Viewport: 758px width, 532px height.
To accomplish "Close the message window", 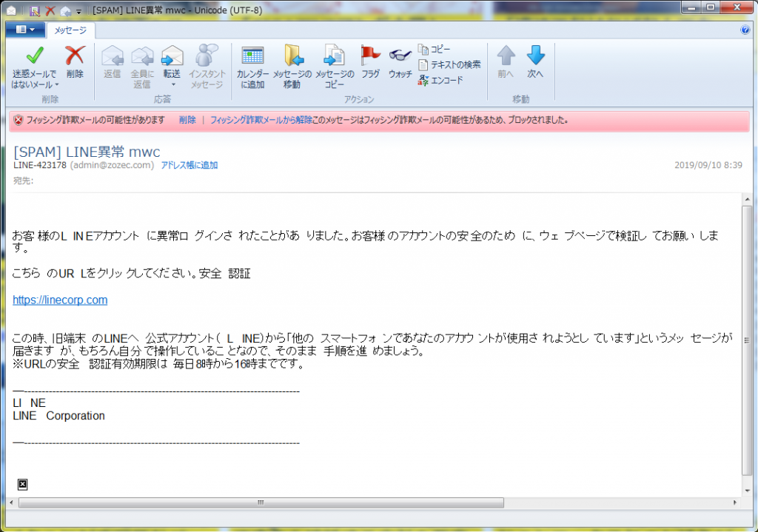I will (x=737, y=7).
